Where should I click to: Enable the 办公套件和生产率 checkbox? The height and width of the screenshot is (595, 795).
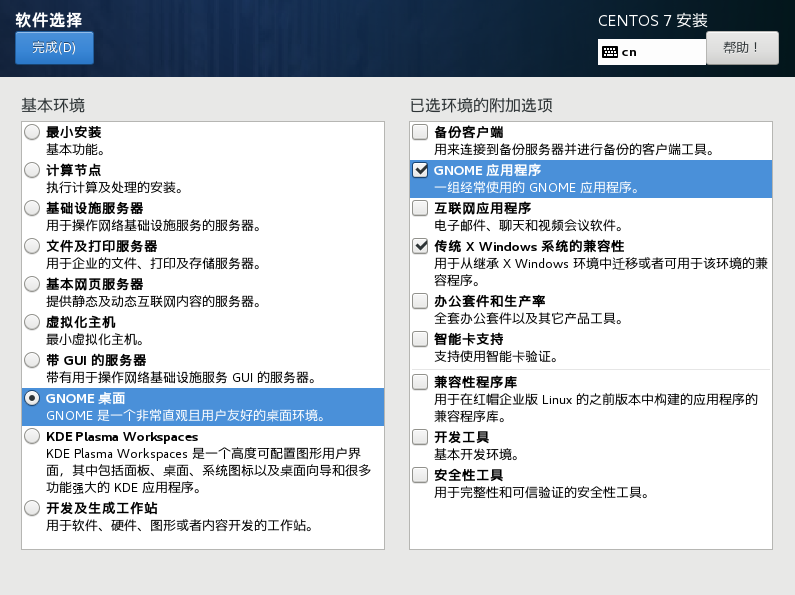420,301
